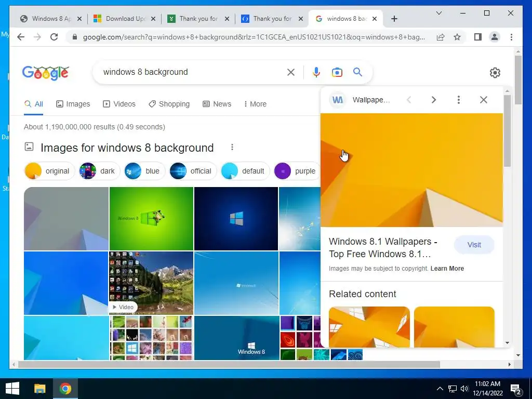The width and height of the screenshot is (532, 399).
Task: Show next image in preview panel
Action: click(x=434, y=100)
